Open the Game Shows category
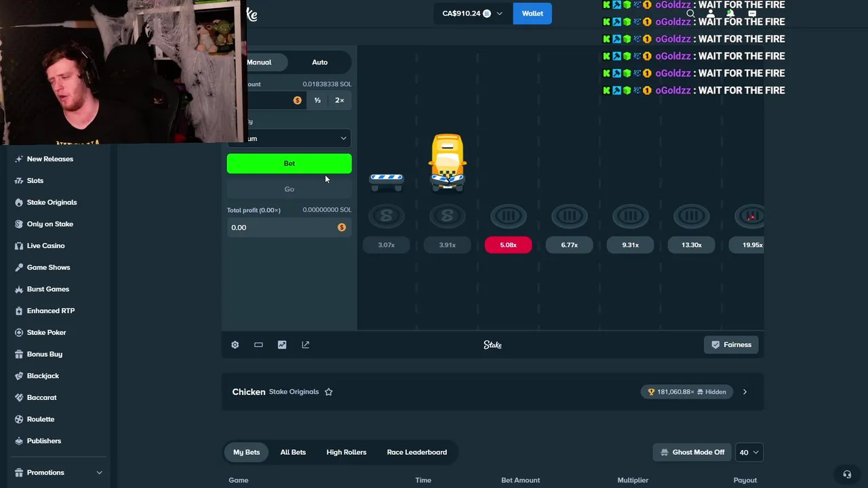868x488 pixels. 48,267
